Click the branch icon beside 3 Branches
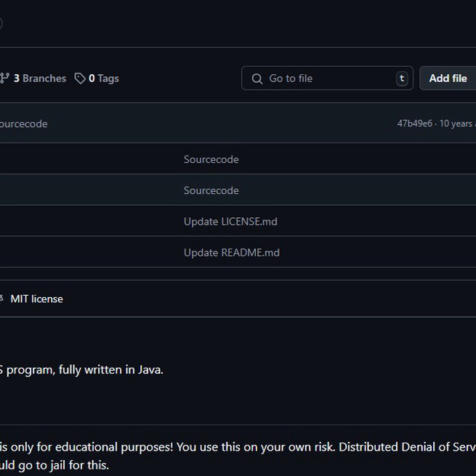Image resolution: width=476 pixels, height=476 pixels. pyautogui.click(x=4, y=78)
